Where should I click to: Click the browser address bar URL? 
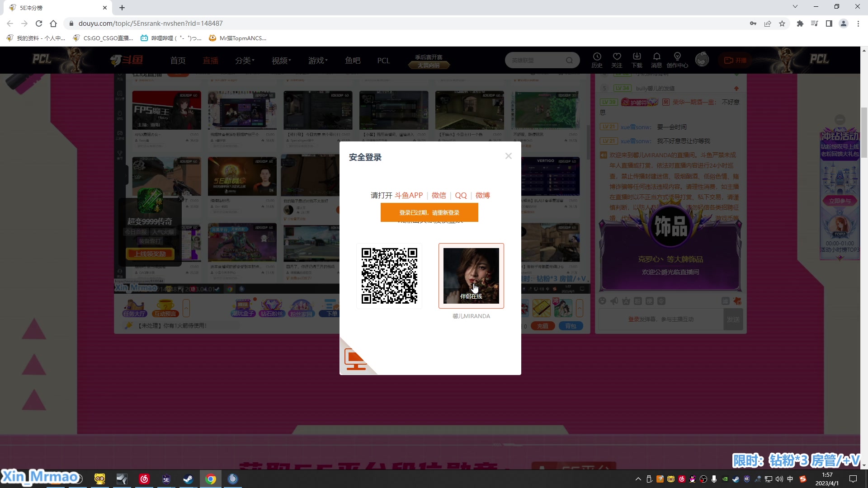(151, 23)
